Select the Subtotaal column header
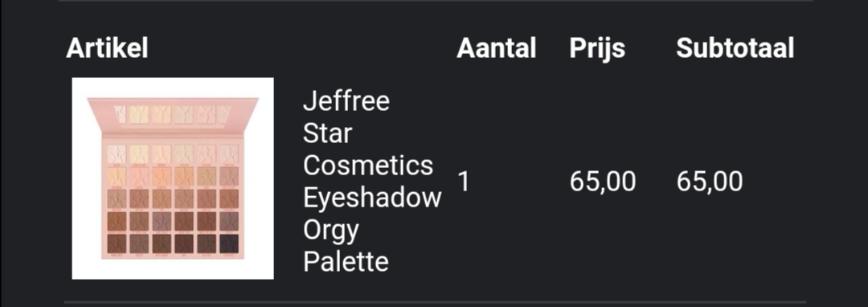Screen dimensions: 868x307 click(x=735, y=49)
